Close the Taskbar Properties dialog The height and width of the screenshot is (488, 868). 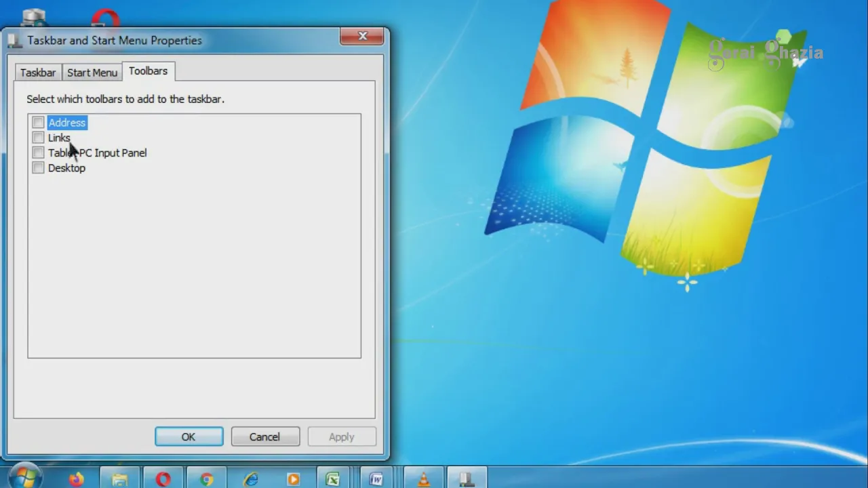[363, 36]
